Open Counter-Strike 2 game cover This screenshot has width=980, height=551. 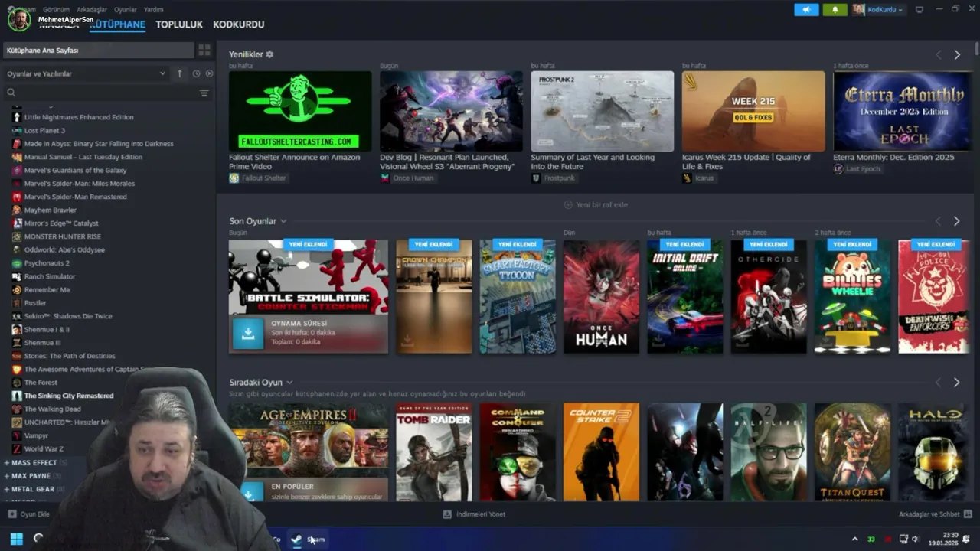[601, 452]
